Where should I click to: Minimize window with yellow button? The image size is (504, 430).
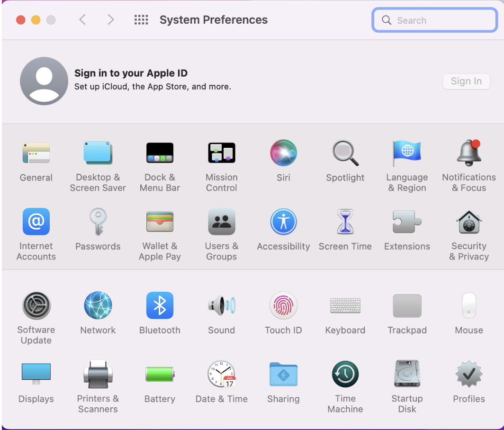36,20
